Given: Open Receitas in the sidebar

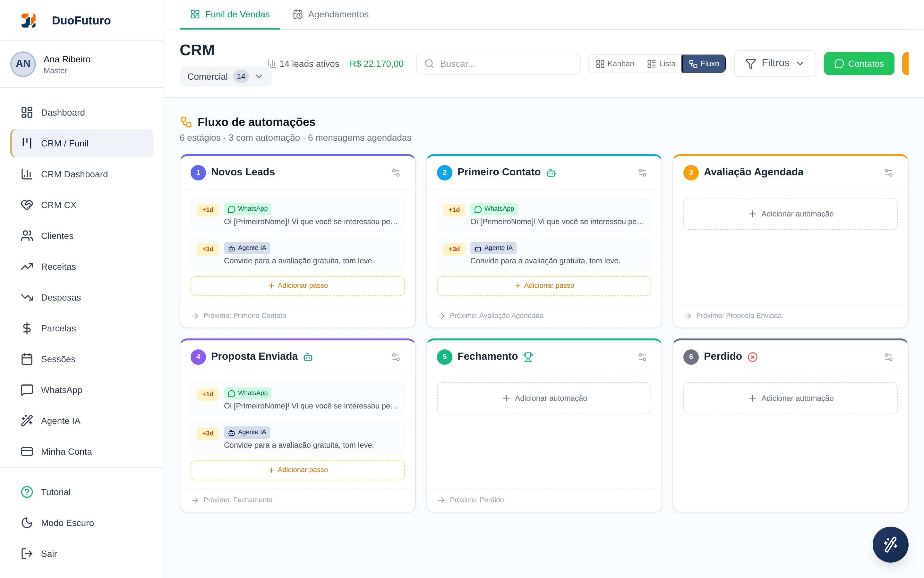Looking at the screenshot, I should click(x=82, y=267).
